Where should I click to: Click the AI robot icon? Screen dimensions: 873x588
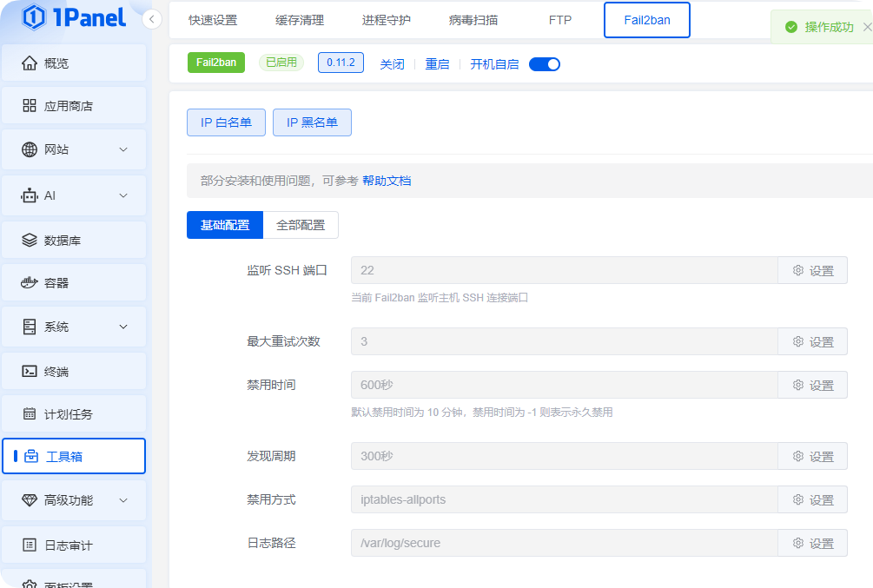29,195
